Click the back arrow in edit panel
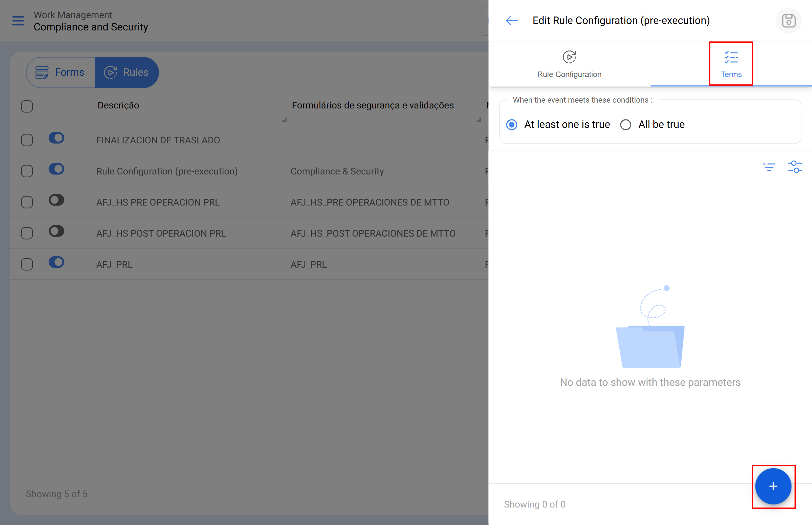 point(511,21)
